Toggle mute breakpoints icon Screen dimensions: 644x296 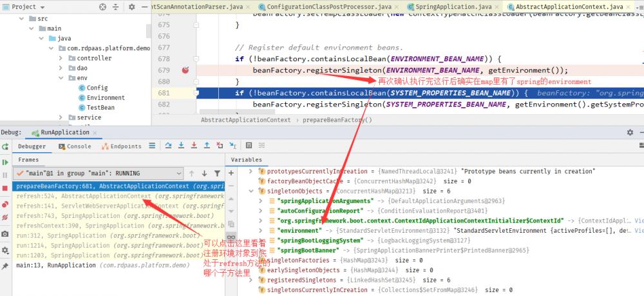tap(5, 217)
